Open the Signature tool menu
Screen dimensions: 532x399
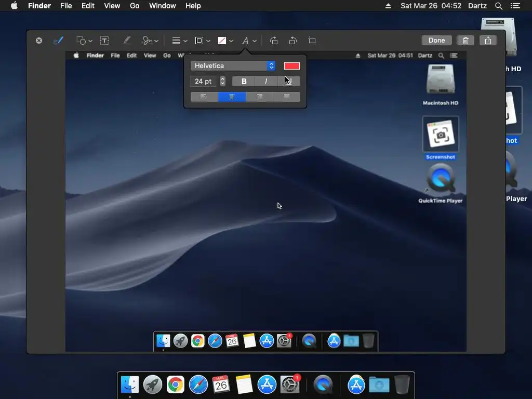(x=150, y=41)
